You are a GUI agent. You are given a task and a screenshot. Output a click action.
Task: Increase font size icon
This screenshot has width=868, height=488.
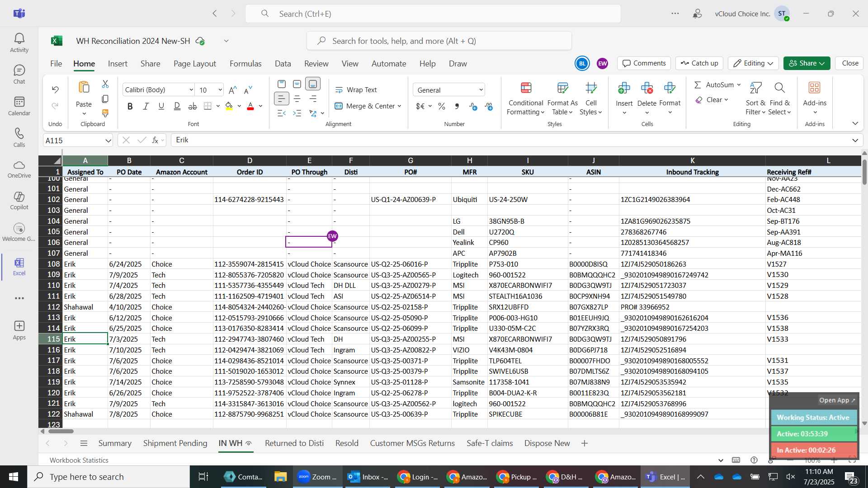[x=233, y=90]
